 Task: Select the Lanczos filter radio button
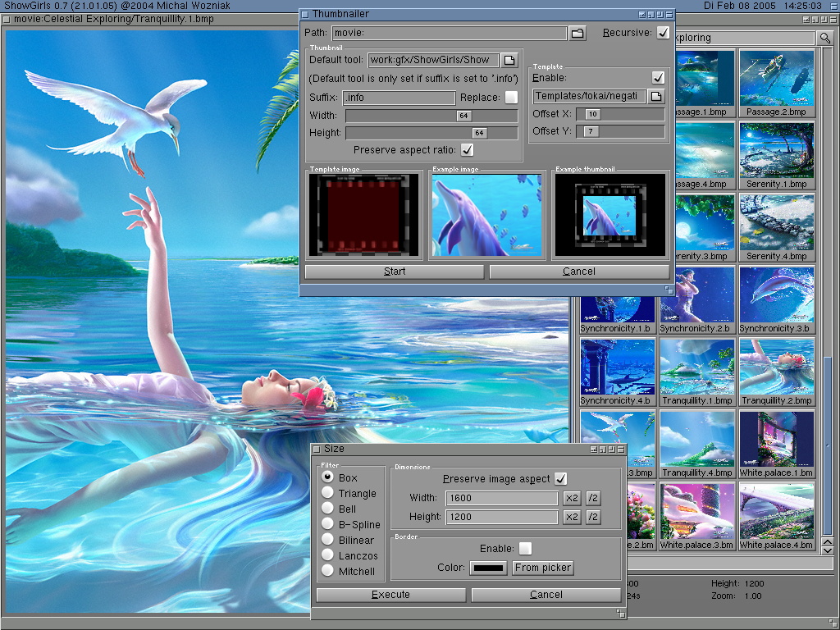pyautogui.click(x=328, y=555)
